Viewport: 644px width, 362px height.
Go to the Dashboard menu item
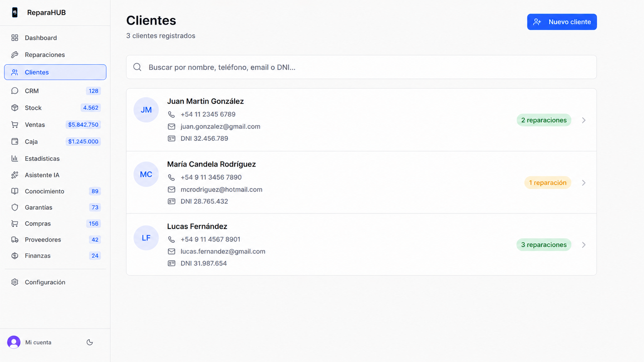(55, 38)
